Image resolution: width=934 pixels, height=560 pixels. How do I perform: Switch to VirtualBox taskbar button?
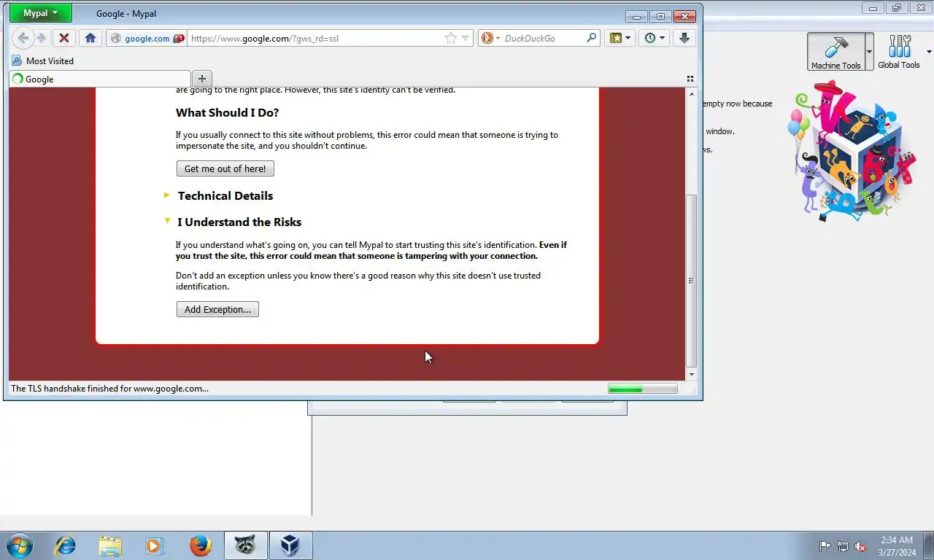(x=290, y=545)
